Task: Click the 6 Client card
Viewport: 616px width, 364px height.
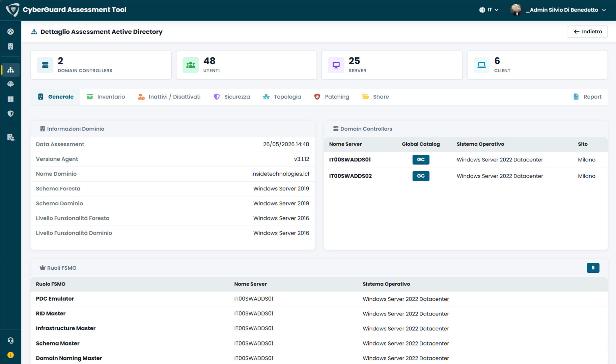Action: (x=537, y=65)
